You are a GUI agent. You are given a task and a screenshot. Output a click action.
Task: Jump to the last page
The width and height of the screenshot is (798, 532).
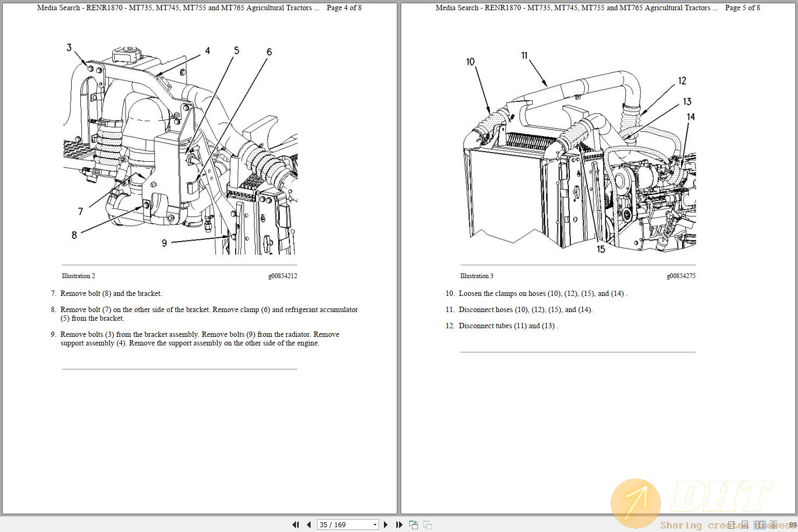(398, 524)
